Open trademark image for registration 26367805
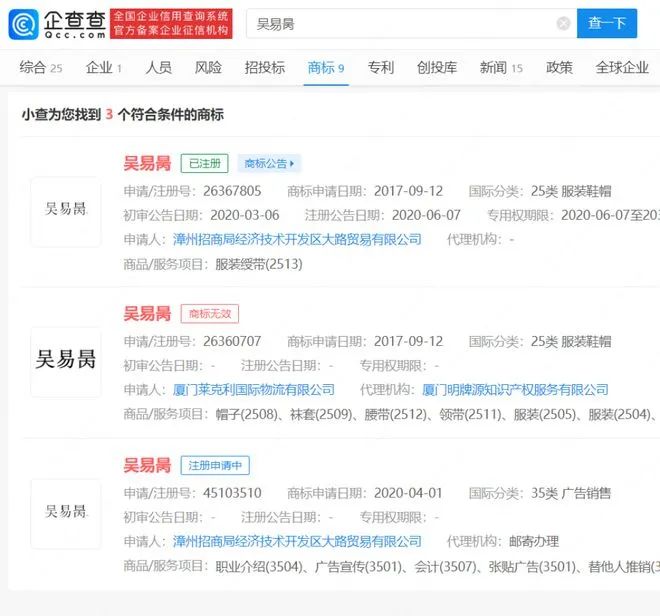Viewport: 660px width, 616px height. coord(66,212)
